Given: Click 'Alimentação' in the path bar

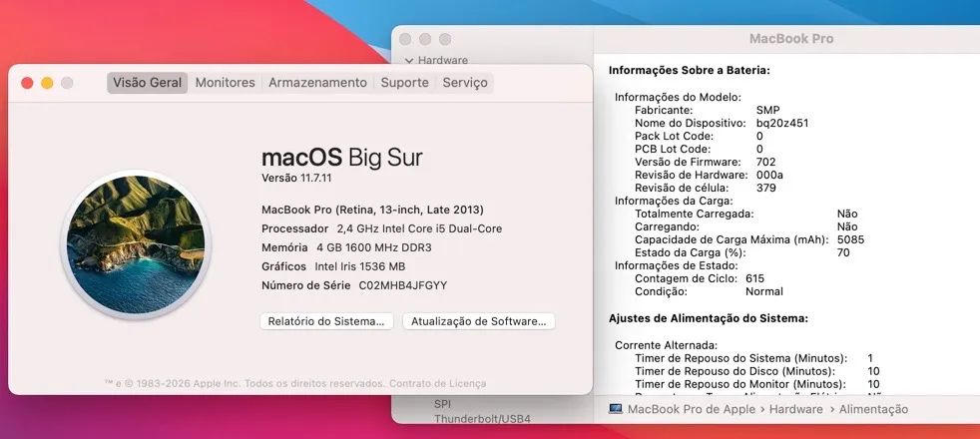Looking at the screenshot, I should coord(873,410).
